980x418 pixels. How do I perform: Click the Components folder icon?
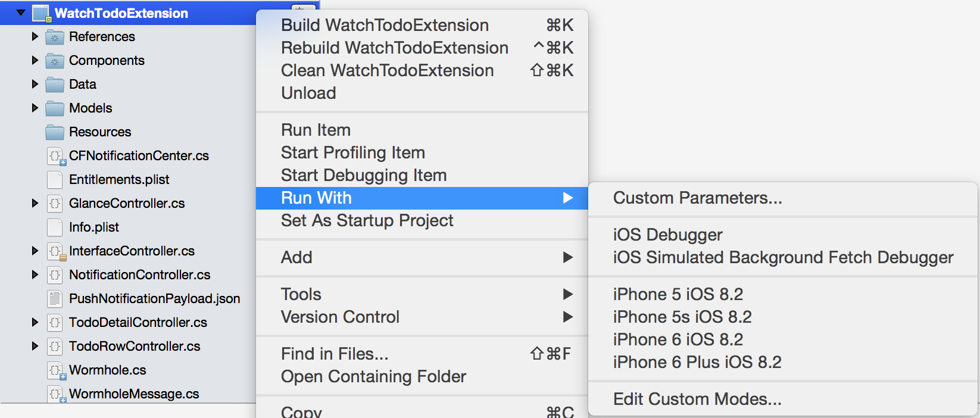[x=55, y=61]
